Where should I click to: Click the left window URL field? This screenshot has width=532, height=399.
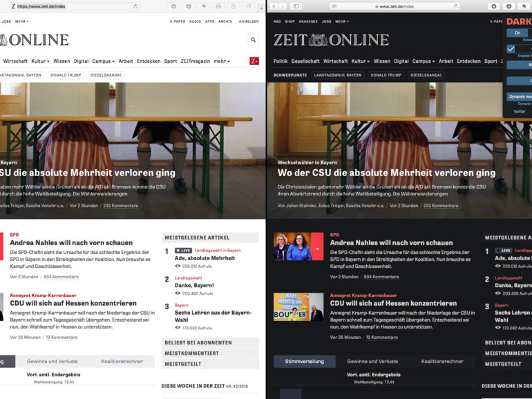coord(75,6)
